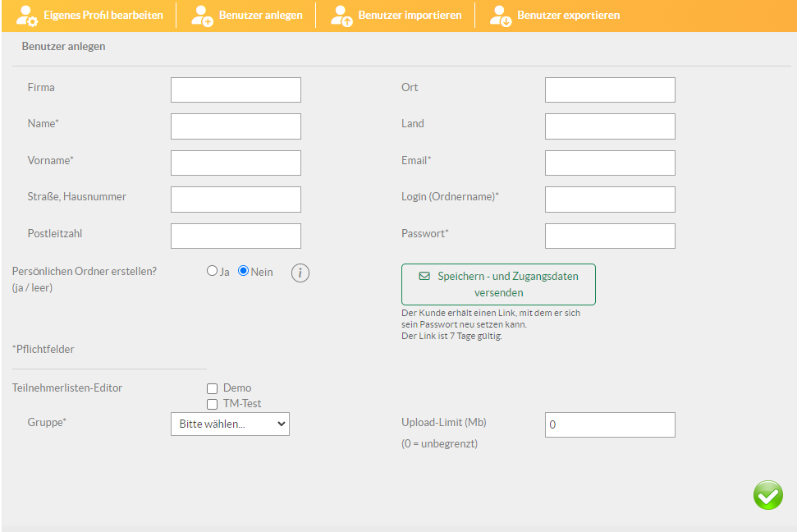Screen dimensions: 797x532
Task: Open info icon beside personal folder option
Action: coord(300,273)
